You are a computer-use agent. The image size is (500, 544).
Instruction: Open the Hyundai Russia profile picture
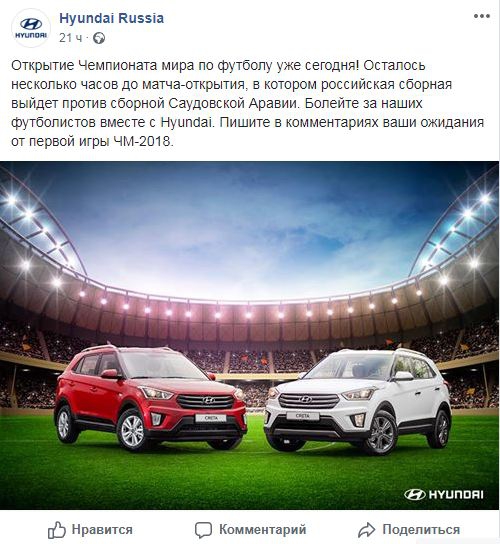point(31,28)
